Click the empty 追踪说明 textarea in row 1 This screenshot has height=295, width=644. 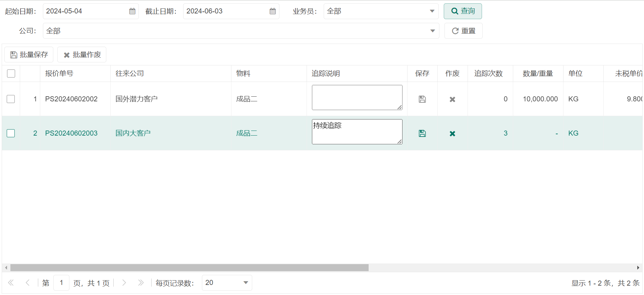pyautogui.click(x=357, y=97)
